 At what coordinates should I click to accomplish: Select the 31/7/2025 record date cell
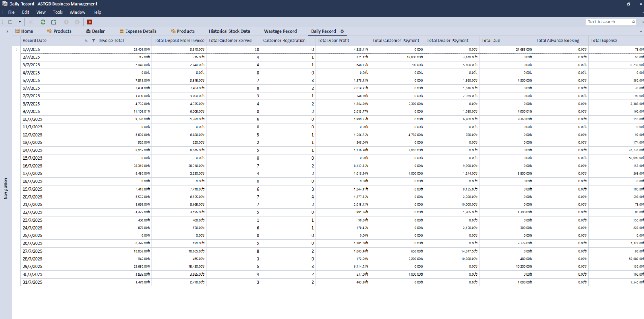(x=59, y=282)
